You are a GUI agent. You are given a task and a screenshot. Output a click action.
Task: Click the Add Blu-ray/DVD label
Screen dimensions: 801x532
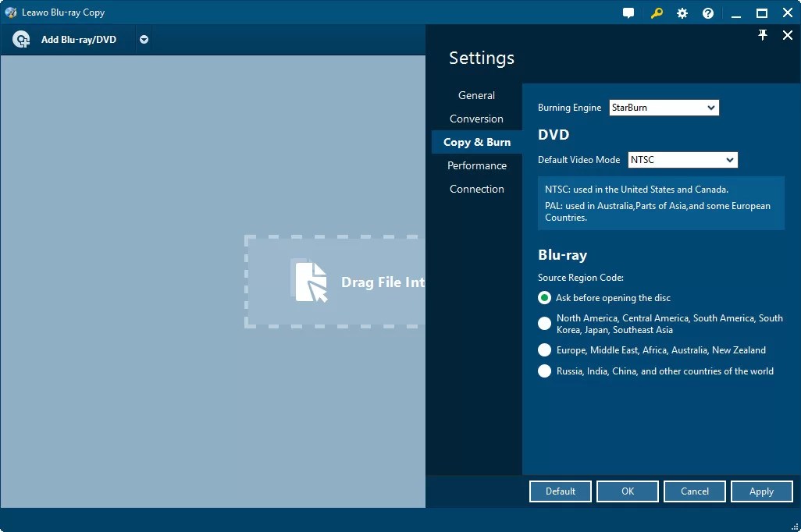79,39
